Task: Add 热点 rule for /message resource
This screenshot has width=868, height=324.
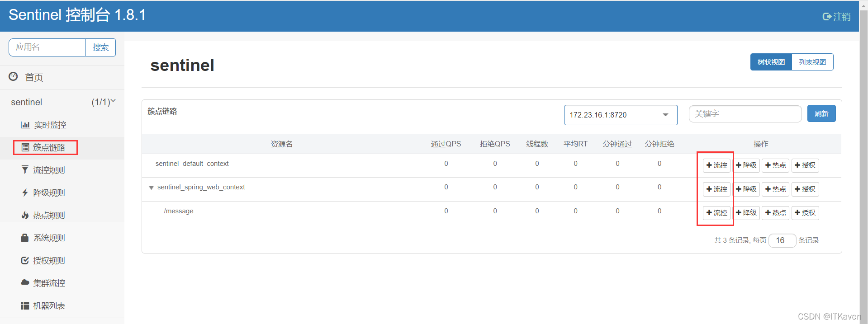Action: (776, 213)
